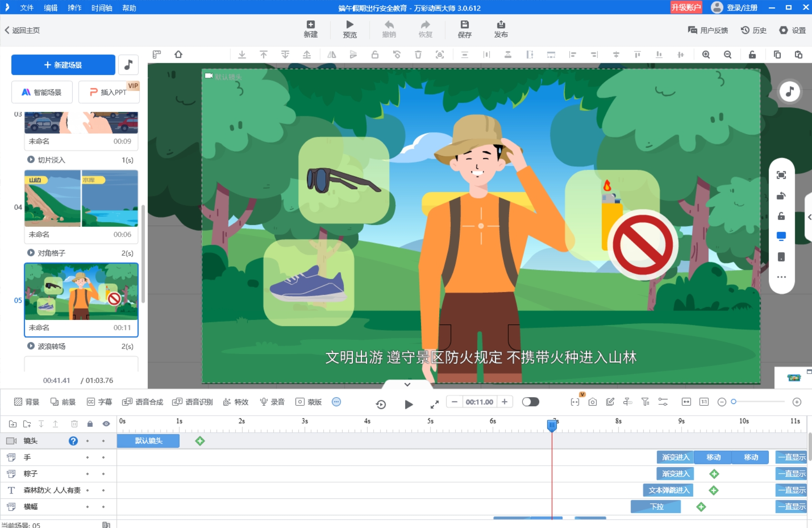812x528 pixels.
Task: Click the 智能场景 button
Action: (x=42, y=92)
